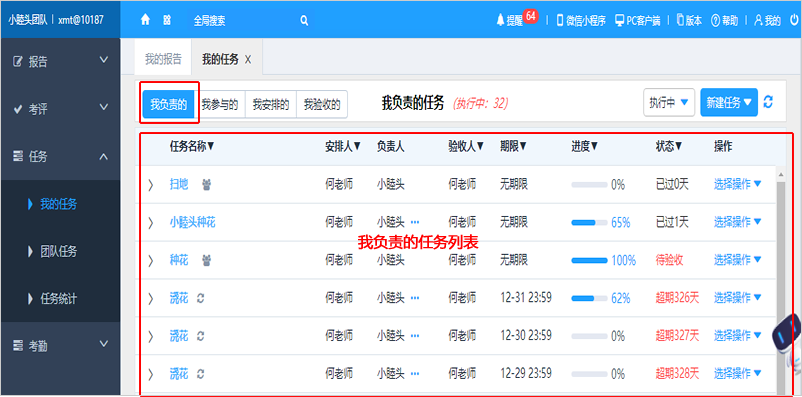Open reminders bell with 64 badge

tap(517, 19)
